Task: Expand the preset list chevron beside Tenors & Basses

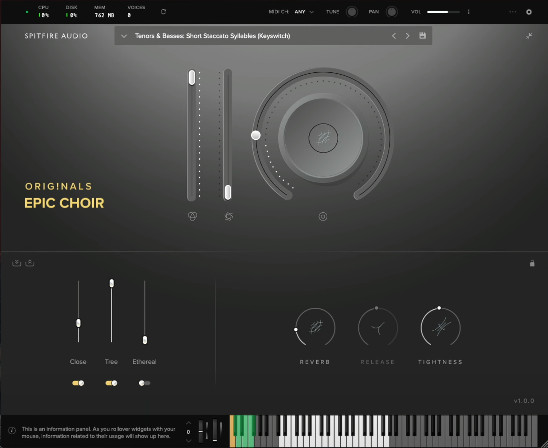Action: pos(124,36)
